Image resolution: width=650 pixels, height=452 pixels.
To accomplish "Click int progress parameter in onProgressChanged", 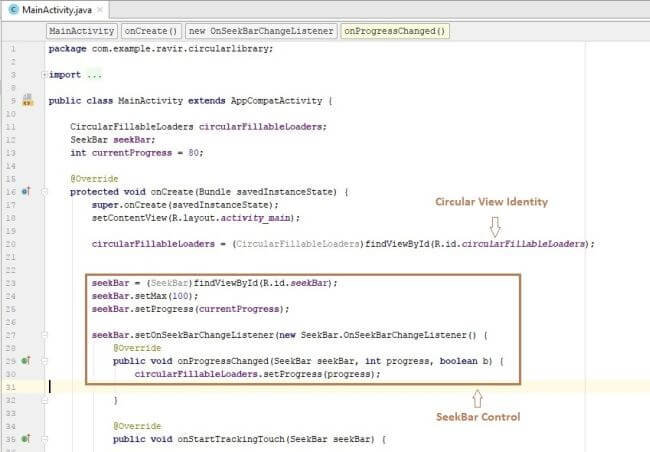I will [x=398, y=361].
